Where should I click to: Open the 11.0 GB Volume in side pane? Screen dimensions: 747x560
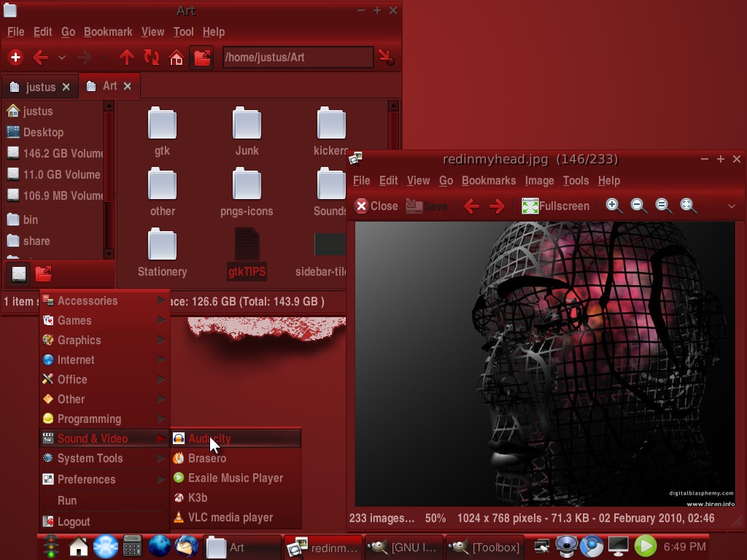pos(53,174)
